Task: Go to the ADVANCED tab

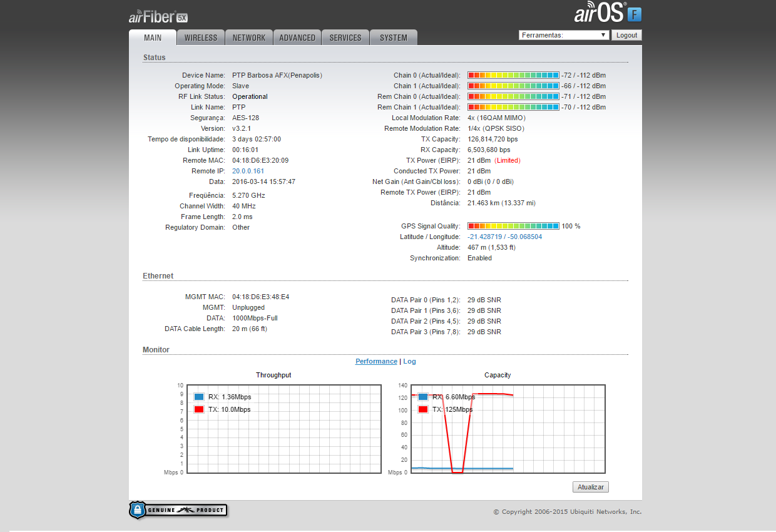Action: click(x=297, y=38)
